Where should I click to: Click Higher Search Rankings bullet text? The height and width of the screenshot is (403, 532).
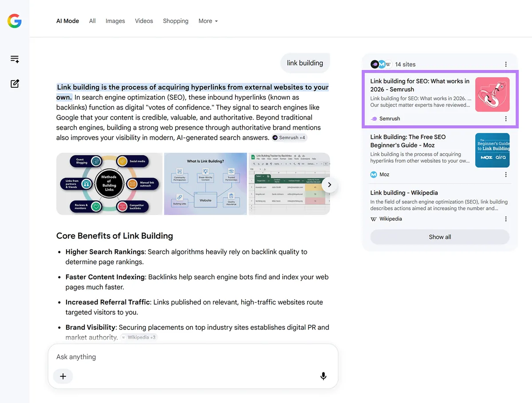click(x=186, y=257)
